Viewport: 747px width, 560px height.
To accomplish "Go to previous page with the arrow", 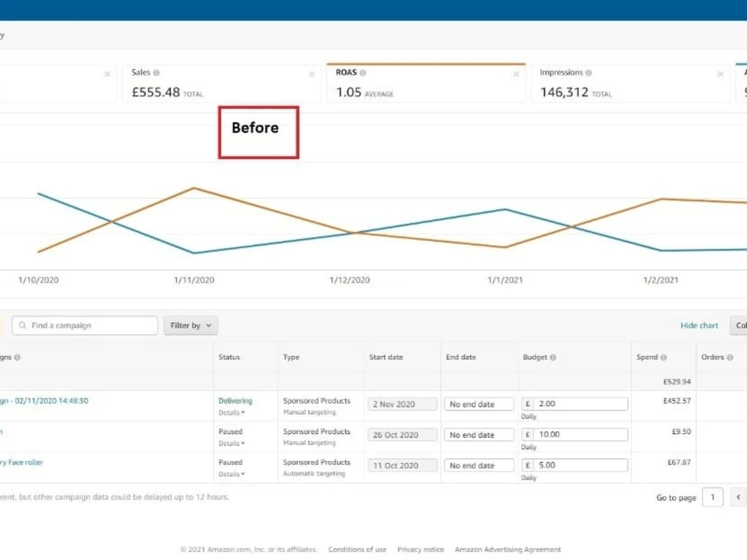I will pyautogui.click(x=739, y=497).
